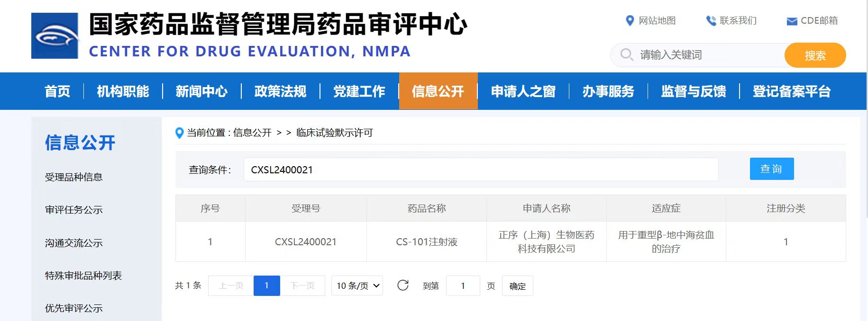Image resolution: width=868 pixels, height=321 pixels.
Task: Click the CDE mailbox envelope icon
Action: point(791,21)
